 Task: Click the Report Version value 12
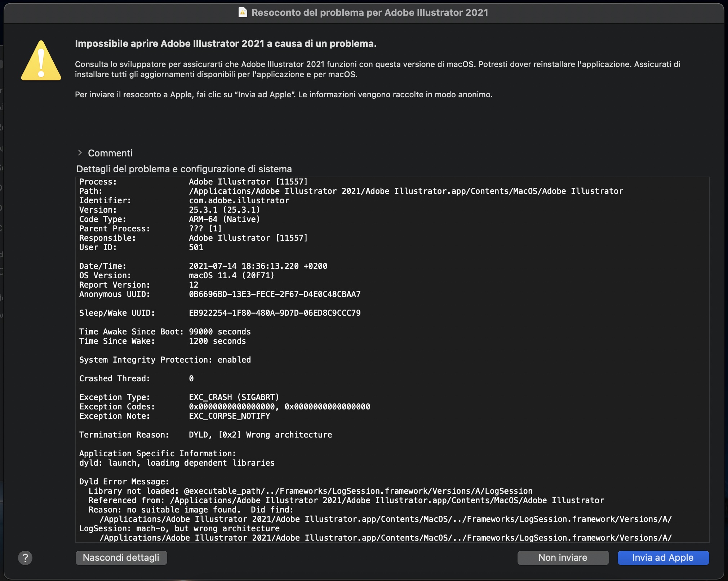point(194,285)
